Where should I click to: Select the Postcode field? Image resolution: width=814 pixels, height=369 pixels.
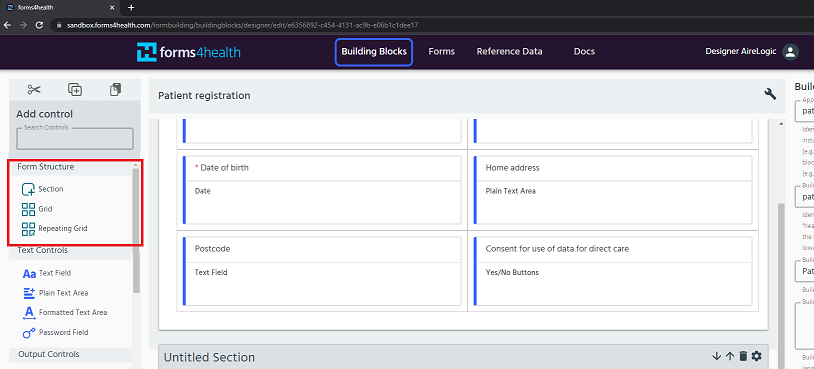coord(322,271)
